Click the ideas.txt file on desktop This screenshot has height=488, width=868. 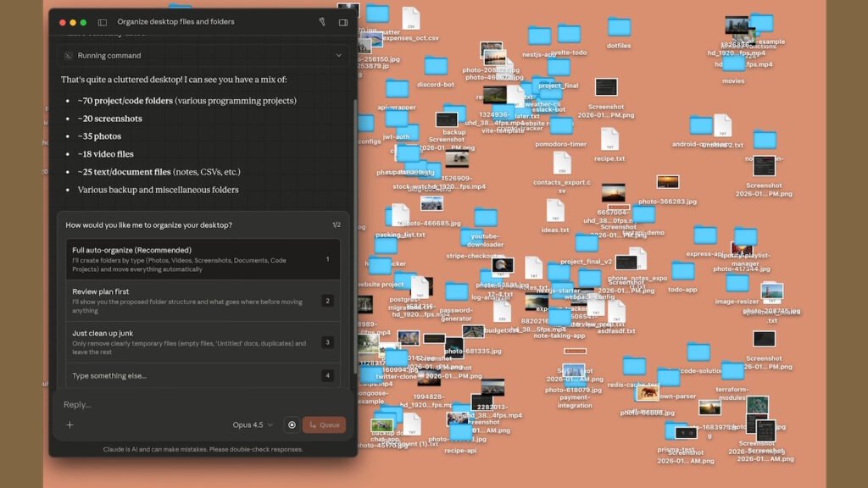[x=555, y=211]
